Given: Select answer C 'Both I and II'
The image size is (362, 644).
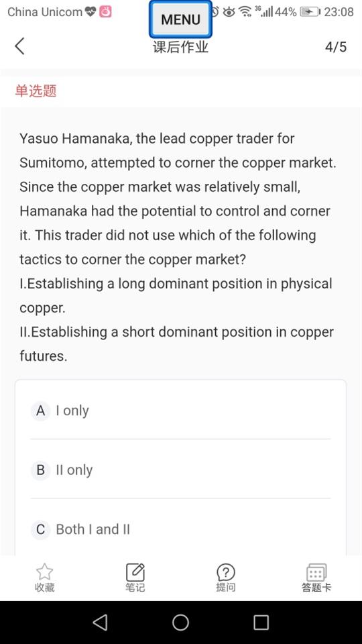Looking at the screenshot, I should pyautogui.click(x=180, y=529).
